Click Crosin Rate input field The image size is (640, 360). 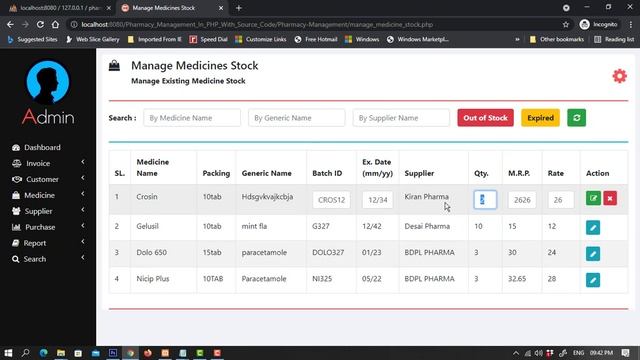(x=560, y=200)
